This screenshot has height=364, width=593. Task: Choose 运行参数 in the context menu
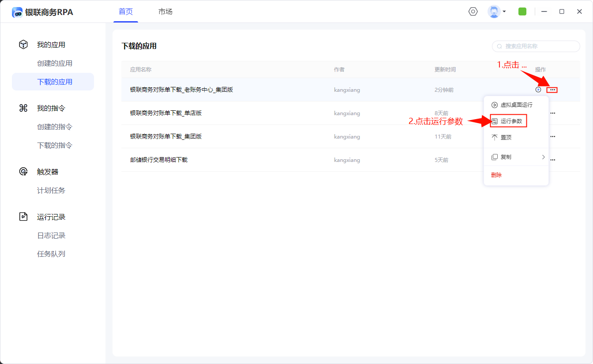511,121
